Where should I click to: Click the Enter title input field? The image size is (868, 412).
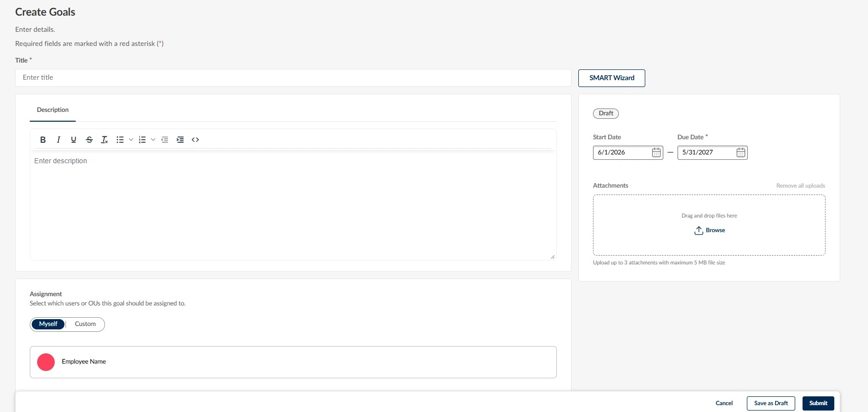[293, 78]
